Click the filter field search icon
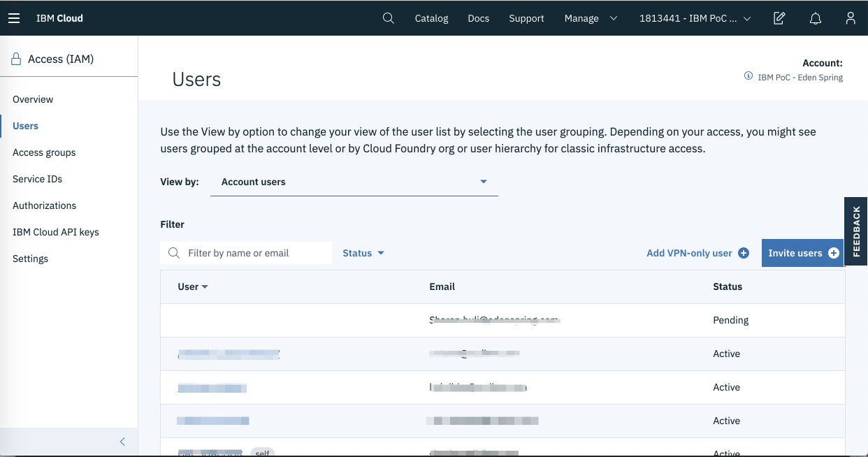Screen dimensions: 868x457 (174, 253)
